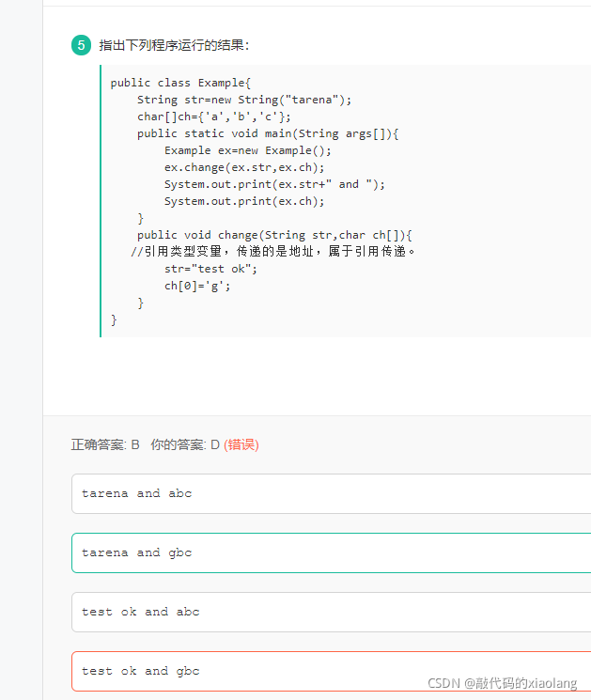
Task: Click the red 错误 label
Action: tap(241, 444)
